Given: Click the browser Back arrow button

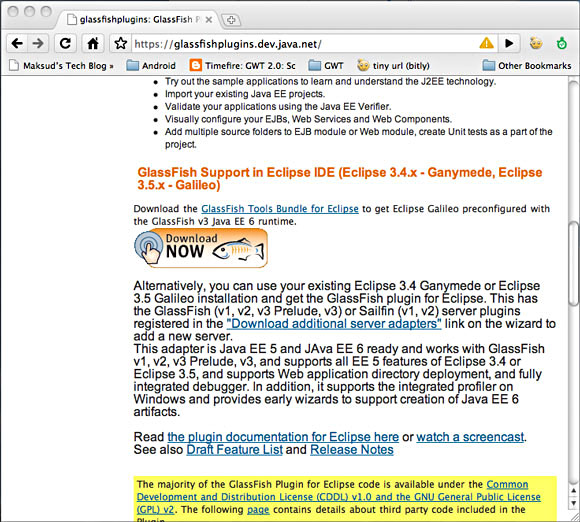Looking at the screenshot, I should click(x=17, y=44).
